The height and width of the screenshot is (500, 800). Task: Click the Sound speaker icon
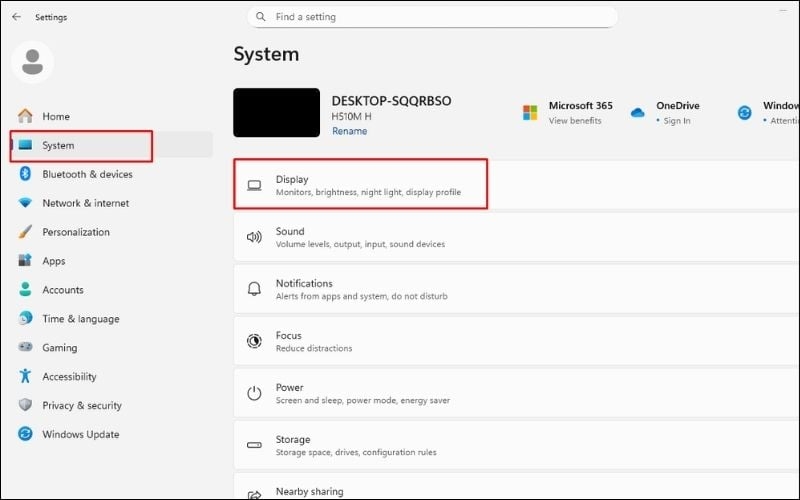pyautogui.click(x=254, y=237)
